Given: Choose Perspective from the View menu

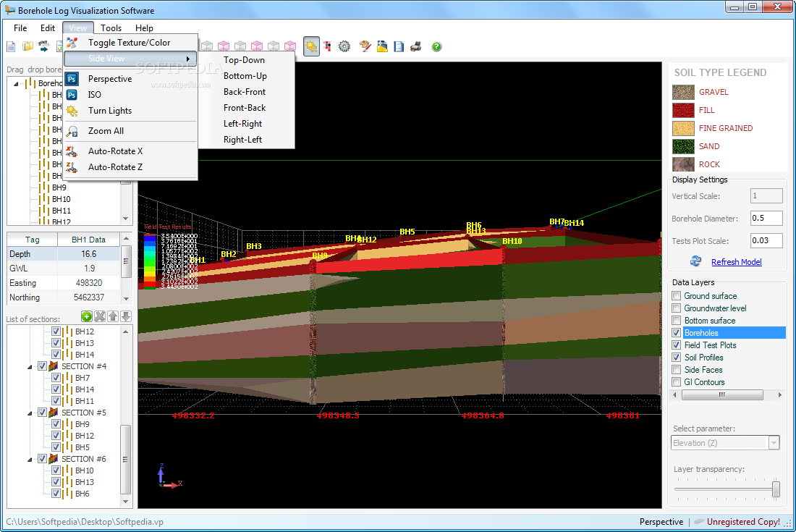Looking at the screenshot, I should click(130, 79).
